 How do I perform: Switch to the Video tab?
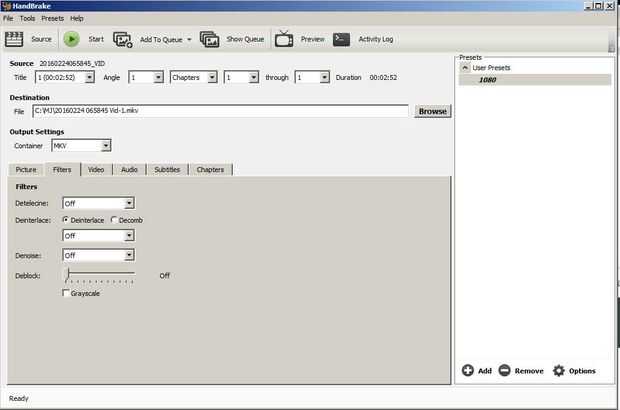[x=96, y=170]
